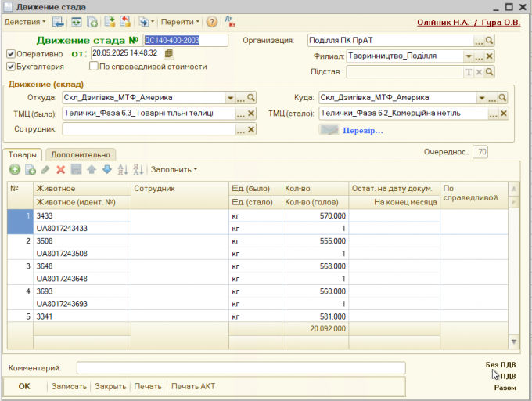Switch to the Дополнительно tab

[x=81, y=154]
